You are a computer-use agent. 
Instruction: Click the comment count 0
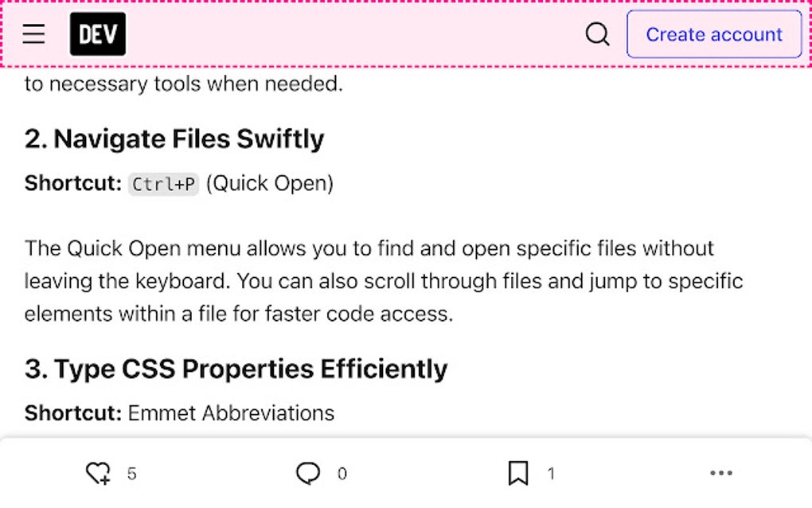coord(342,474)
